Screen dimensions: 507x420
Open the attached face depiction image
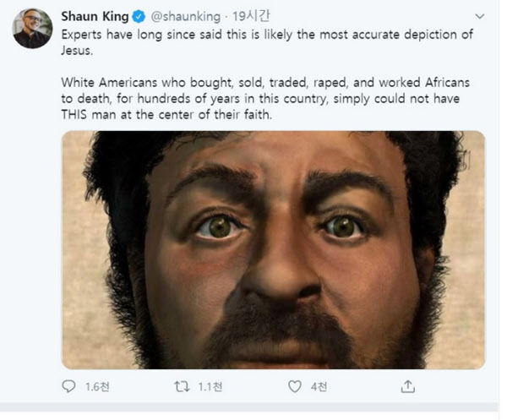[273, 249]
